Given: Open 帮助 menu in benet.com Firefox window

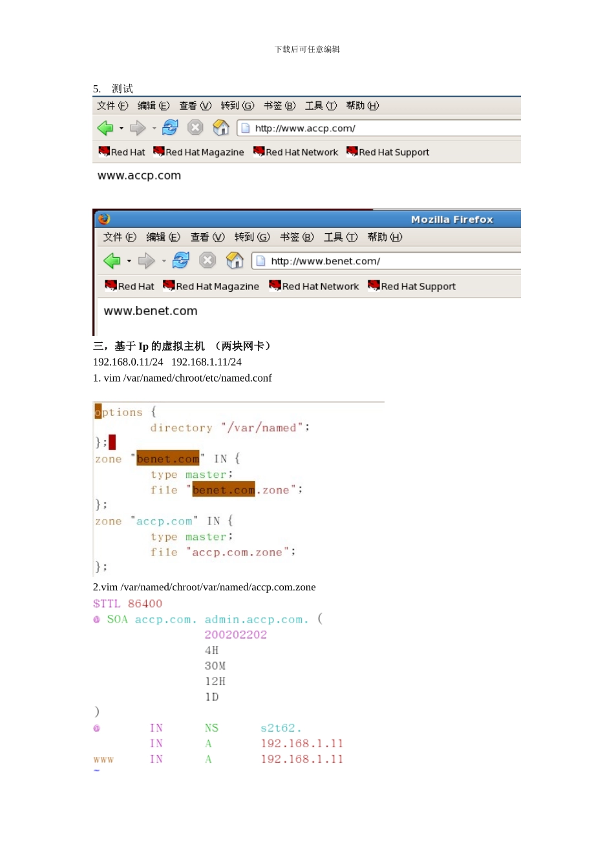Looking at the screenshot, I should click(385, 237).
